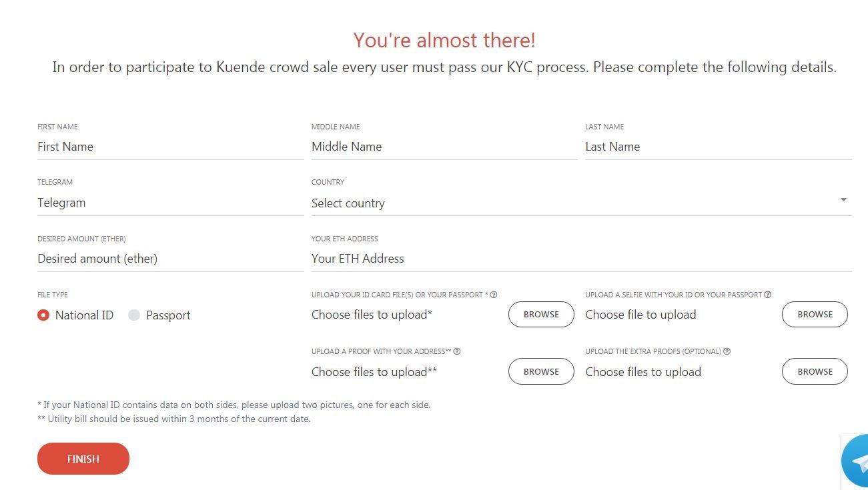
Task: Browse files for proof of address
Action: [541, 372]
